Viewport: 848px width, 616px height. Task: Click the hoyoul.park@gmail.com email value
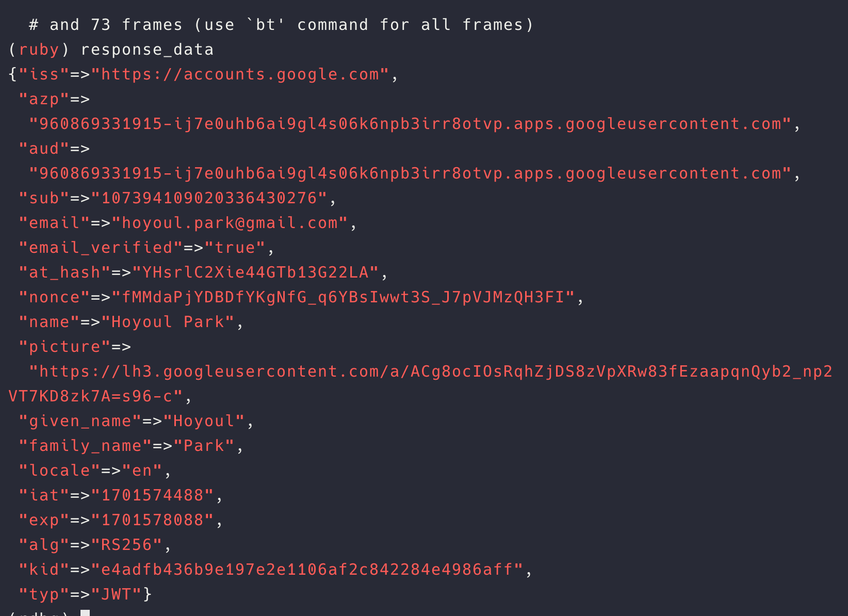tap(230, 223)
